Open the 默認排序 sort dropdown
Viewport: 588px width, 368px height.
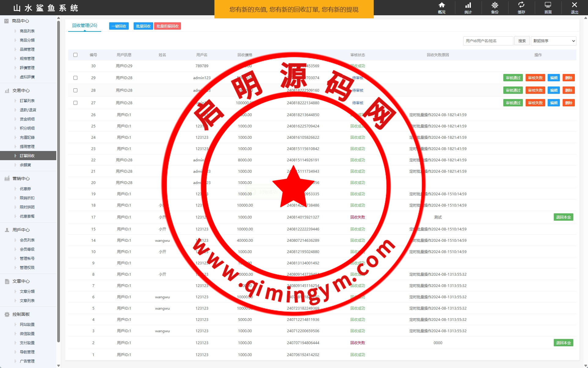click(553, 41)
